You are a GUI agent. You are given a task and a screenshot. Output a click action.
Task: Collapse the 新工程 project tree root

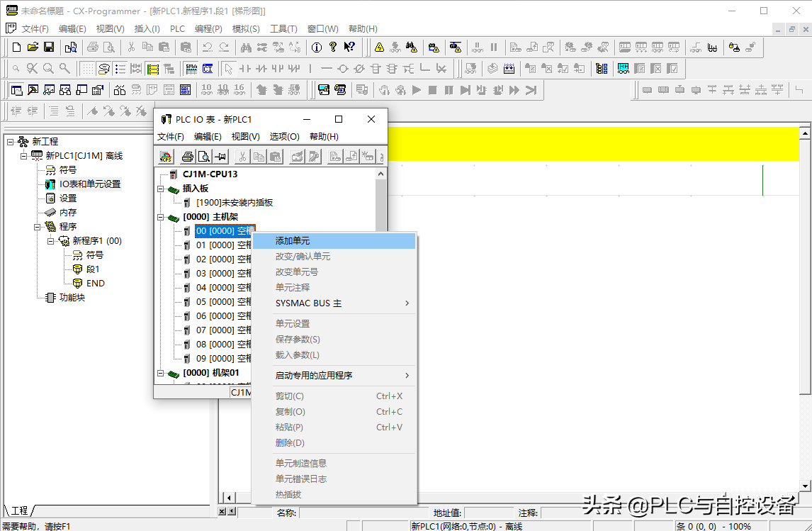click(x=11, y=142)
